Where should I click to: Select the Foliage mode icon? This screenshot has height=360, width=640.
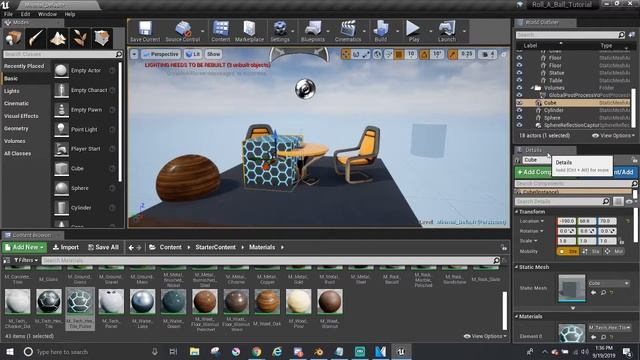click(x=80, y=38)
